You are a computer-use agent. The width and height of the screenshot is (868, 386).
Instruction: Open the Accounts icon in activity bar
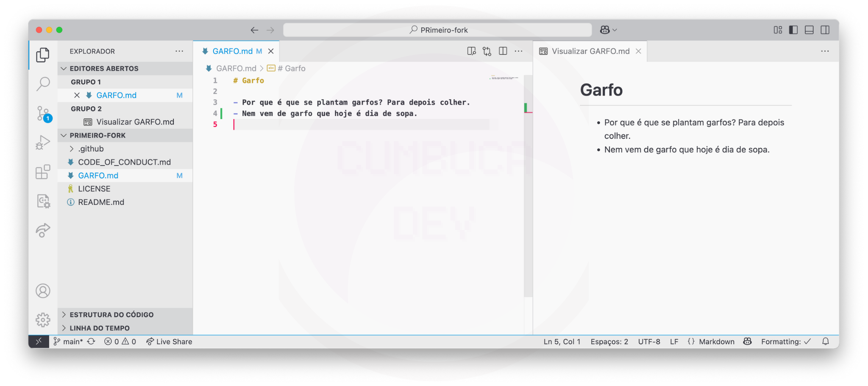pos(43,291)
